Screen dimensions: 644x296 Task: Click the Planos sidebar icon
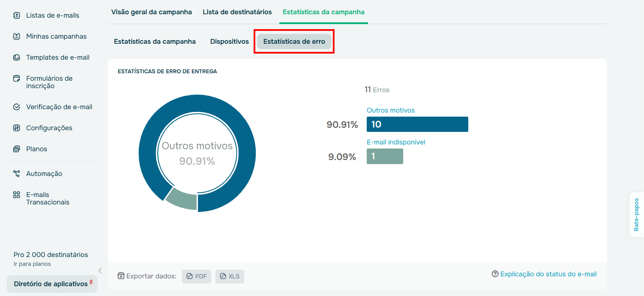click(x=17, y=149)
